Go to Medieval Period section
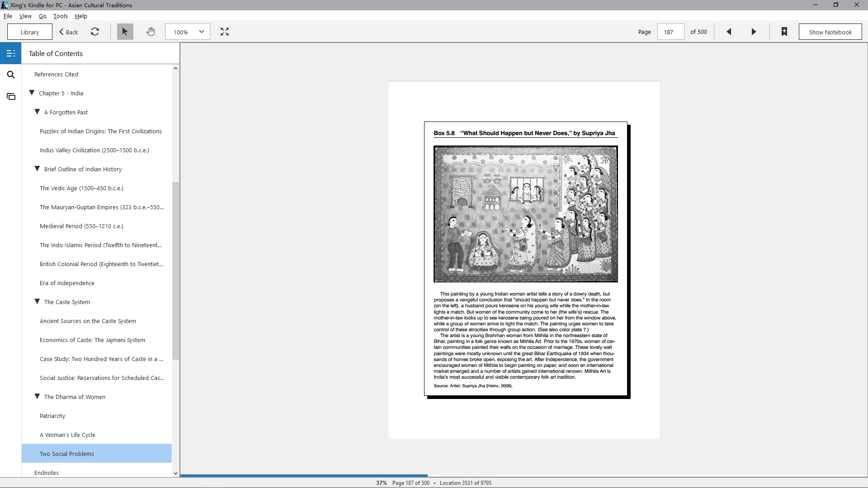This screenshot has width=868, height=488. click(x=81, y=226)
